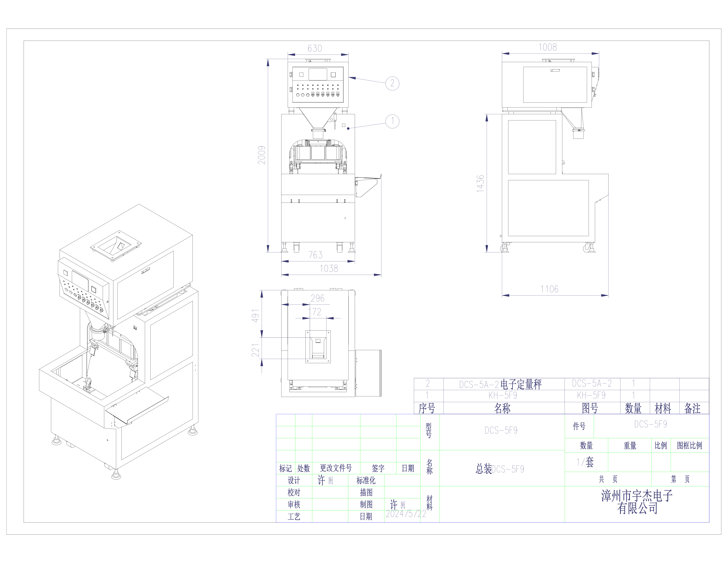This screenshot has height=563, width=728.
Task: Select the 296 dimension in the top view
Action: (x=317, y=298)
